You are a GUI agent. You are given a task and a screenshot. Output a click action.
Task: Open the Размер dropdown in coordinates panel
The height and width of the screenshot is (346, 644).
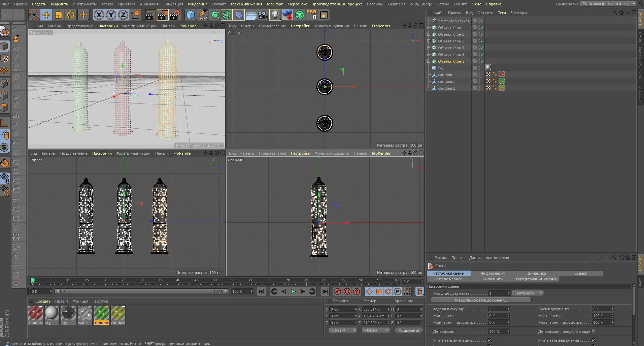click(x=376, y=330)
